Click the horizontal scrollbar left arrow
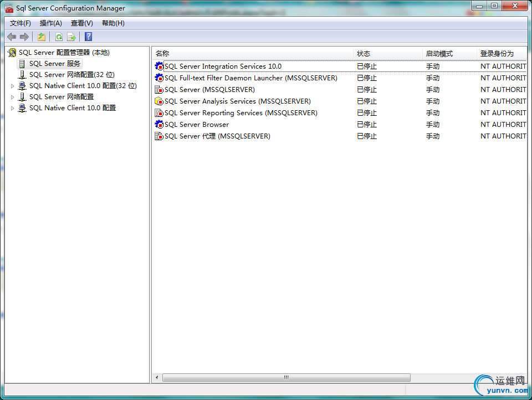The image size is (532, 400). pyautogui.click(x=157, y=377)
